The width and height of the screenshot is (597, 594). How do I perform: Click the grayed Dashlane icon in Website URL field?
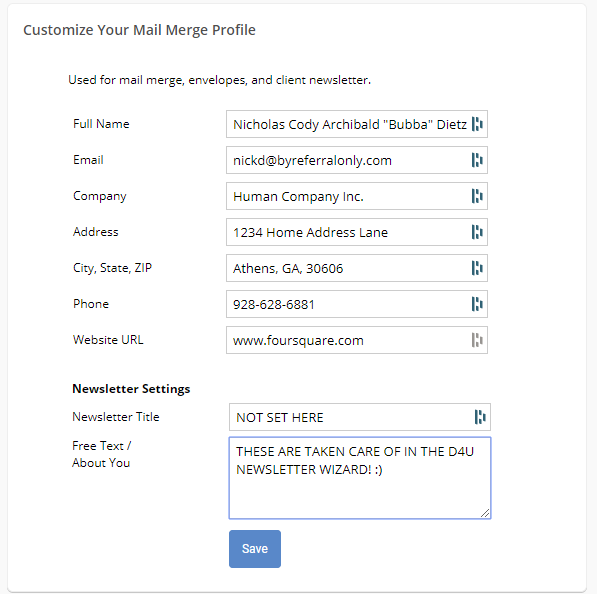tap(477, 340)
